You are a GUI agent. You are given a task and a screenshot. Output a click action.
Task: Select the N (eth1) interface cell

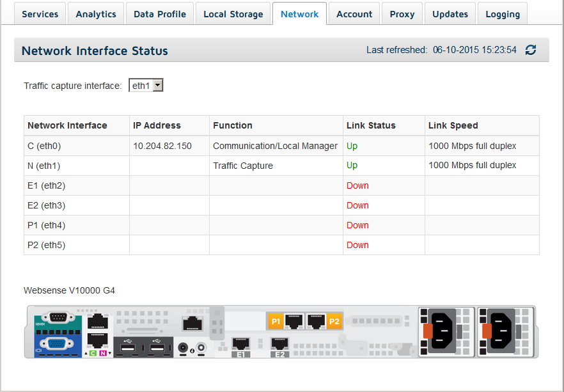[x=77, y=166]
